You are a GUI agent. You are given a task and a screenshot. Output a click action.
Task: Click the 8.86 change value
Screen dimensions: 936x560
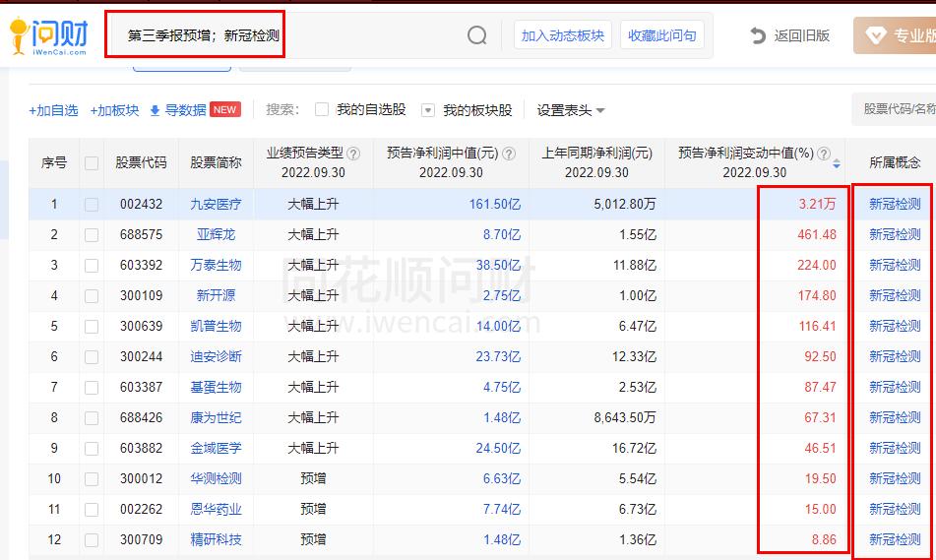tap(824, 539)
